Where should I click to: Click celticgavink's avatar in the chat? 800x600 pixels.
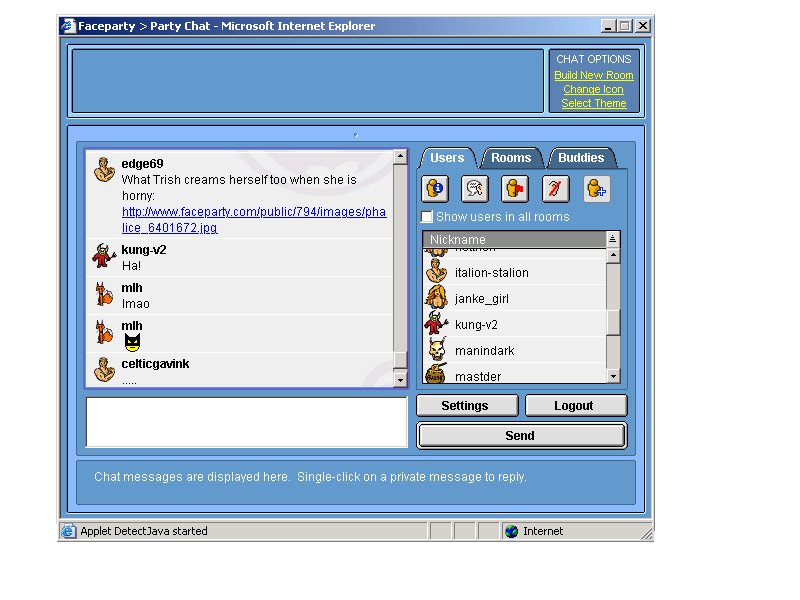(104, 370)
